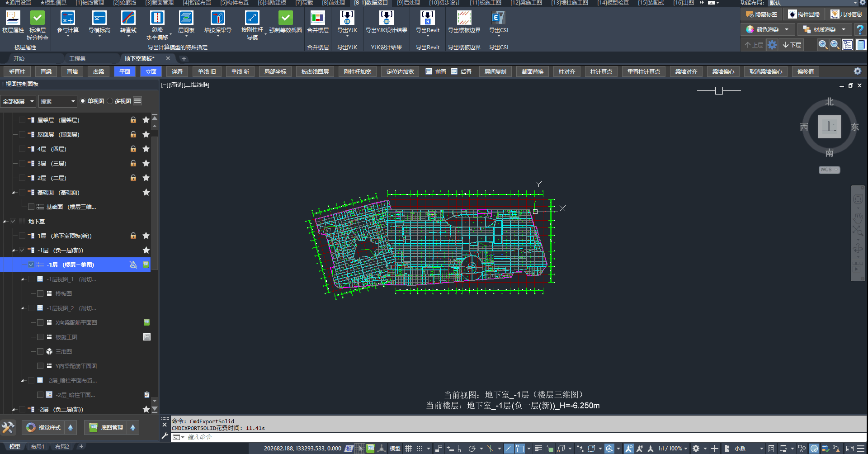This screenshot has height=454, width=868.
Task: Uncheck the -1层 (楼层三维图) checkbox
Action: [31, 265]
